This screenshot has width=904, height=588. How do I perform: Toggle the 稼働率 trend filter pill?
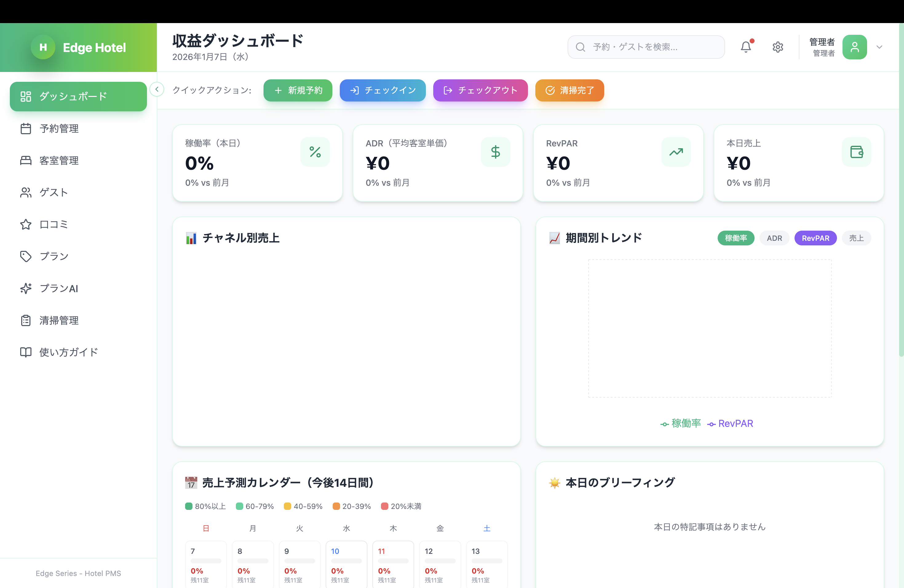pos(735,238)
